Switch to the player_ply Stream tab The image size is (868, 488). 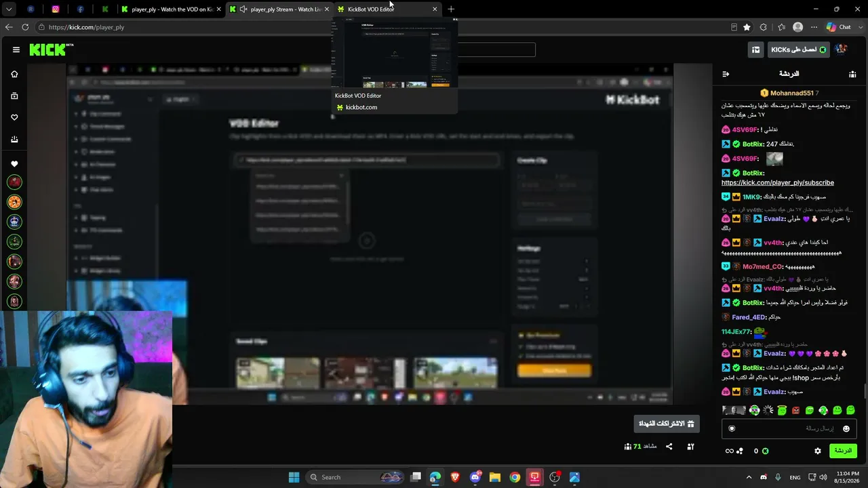coord(279,9)
